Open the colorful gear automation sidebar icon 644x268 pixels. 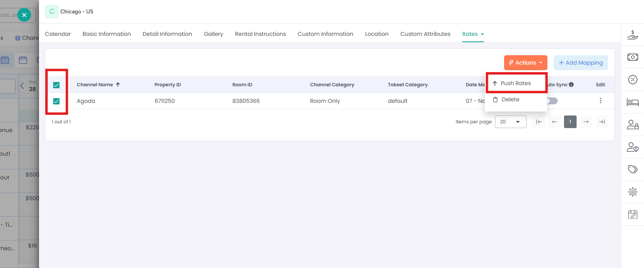click(x=633, y=192)
